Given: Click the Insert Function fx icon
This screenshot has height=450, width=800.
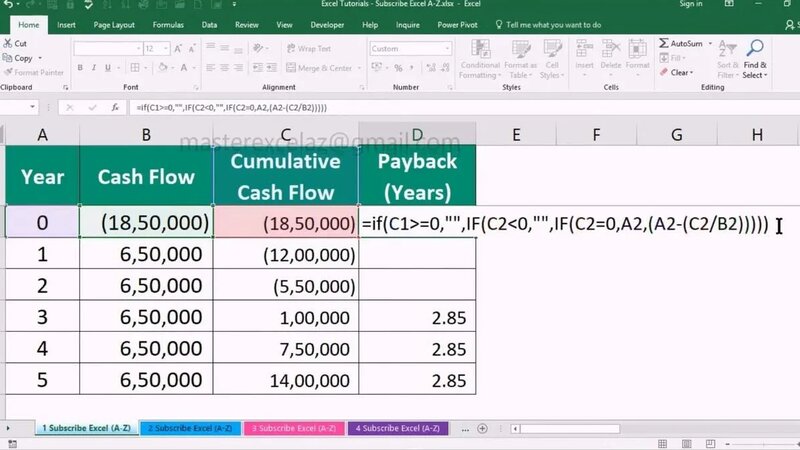Looking at the screenshot, I should click(x=115, y=107).
